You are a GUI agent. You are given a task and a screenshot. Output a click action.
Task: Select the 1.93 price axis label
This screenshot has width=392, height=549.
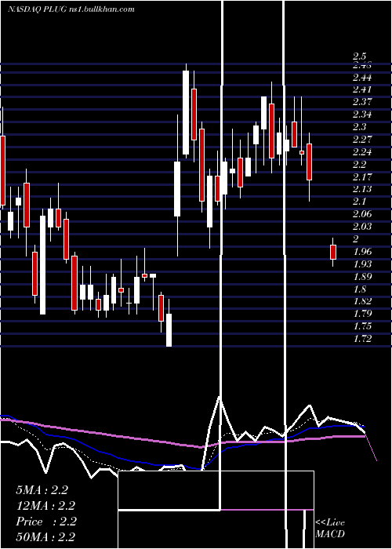(362, 264)
